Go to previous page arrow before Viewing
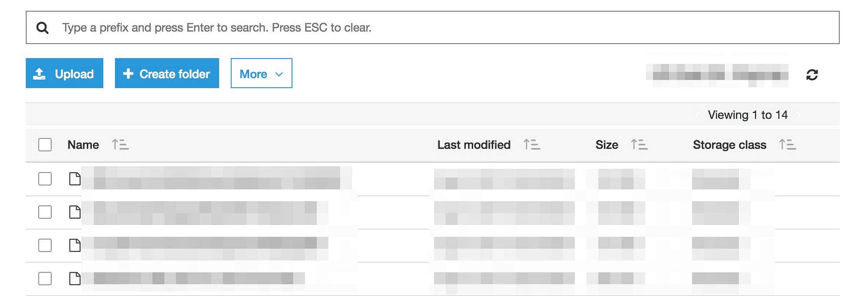This screenshot has height=296, width=868. coord(697,115)
